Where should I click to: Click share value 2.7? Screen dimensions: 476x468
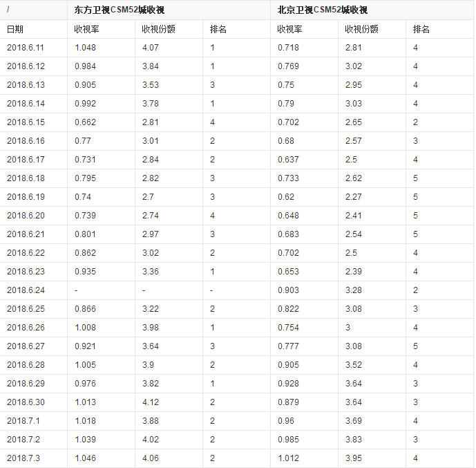coord(148,197)
